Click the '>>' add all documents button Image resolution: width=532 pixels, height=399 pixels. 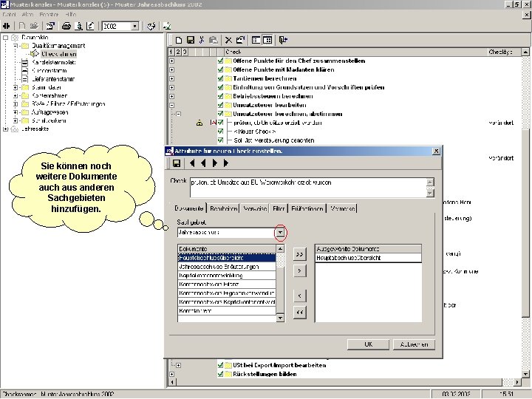299,254
